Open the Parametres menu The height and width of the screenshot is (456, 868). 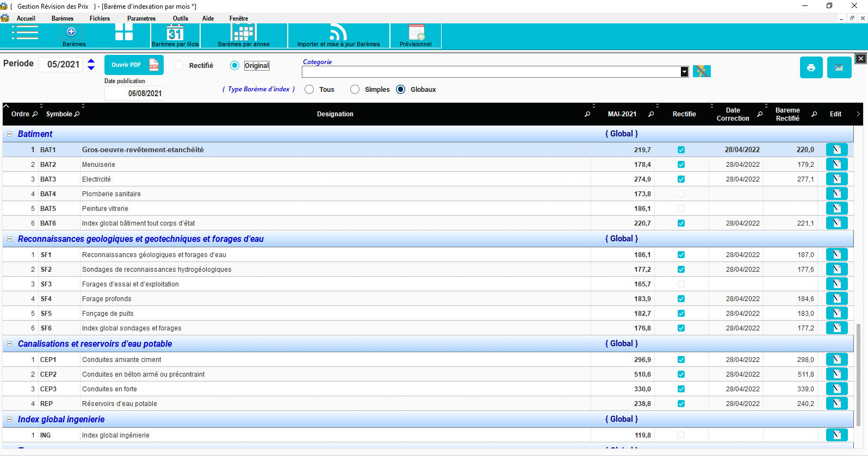pyautogui.click(x=141, y=18)
